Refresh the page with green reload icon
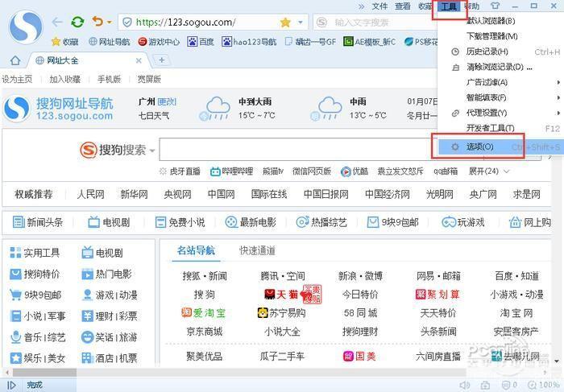 pyautogui.click(x=77, y=23)
